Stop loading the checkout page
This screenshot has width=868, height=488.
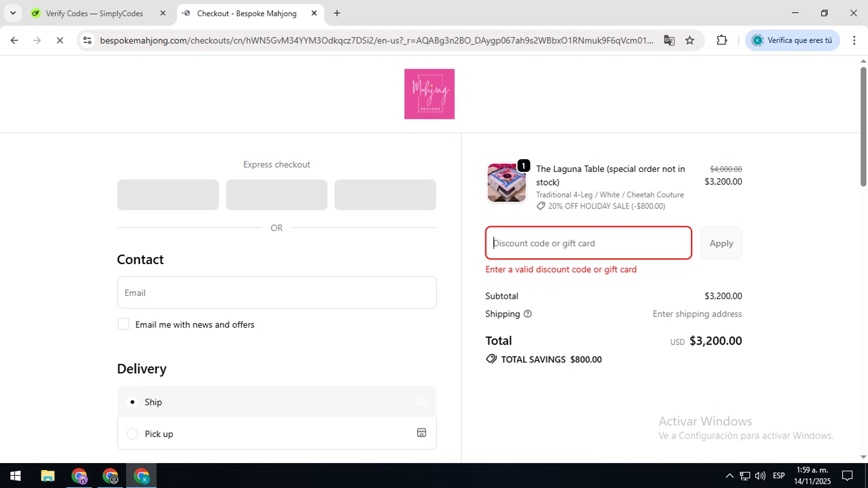coord(60,41)
